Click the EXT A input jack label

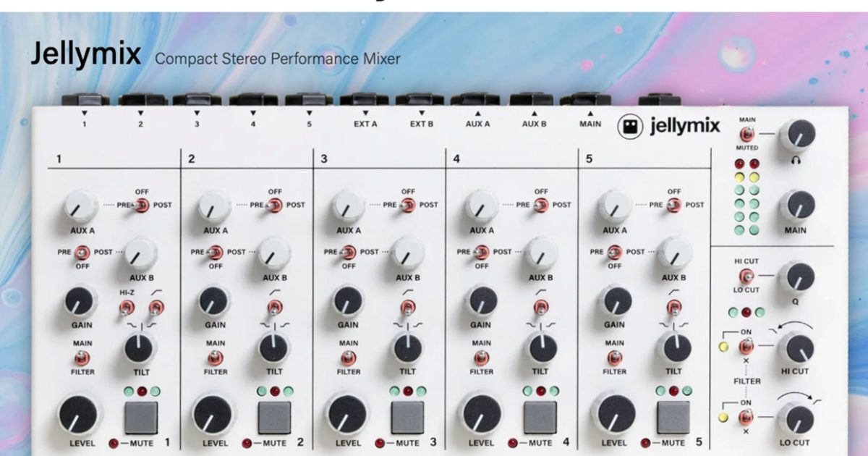(365, 124)
